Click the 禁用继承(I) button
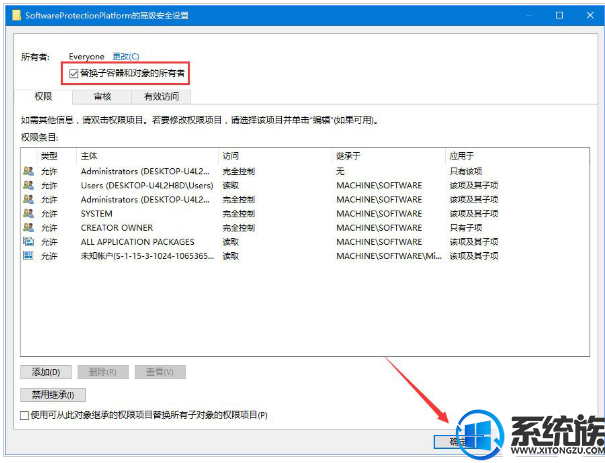Screen dimensions: 605x463 point(53,395)
